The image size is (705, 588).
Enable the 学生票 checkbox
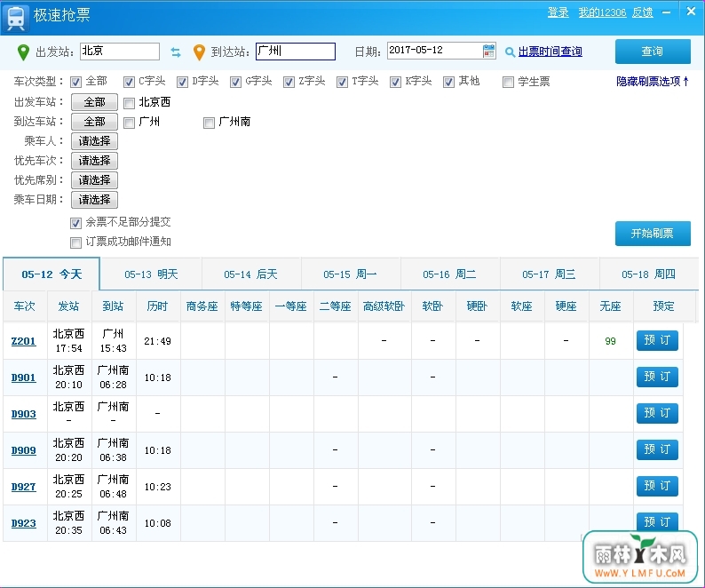point(508,82)
